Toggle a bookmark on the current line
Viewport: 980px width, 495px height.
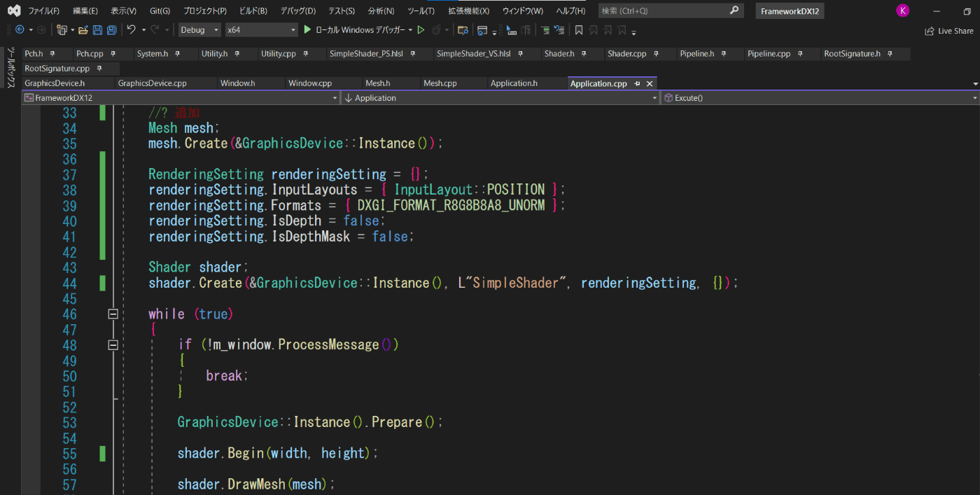(x=578, y=29)
